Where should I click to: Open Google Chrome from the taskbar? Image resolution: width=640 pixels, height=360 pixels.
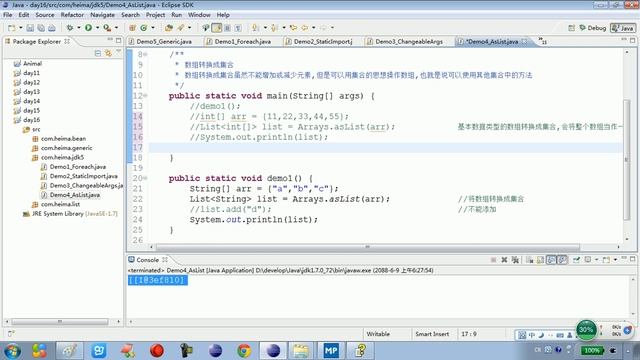(244, 351)
